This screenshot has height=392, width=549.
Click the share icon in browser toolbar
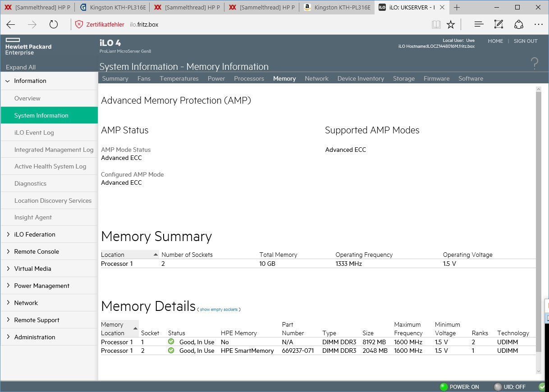[519, 24]
